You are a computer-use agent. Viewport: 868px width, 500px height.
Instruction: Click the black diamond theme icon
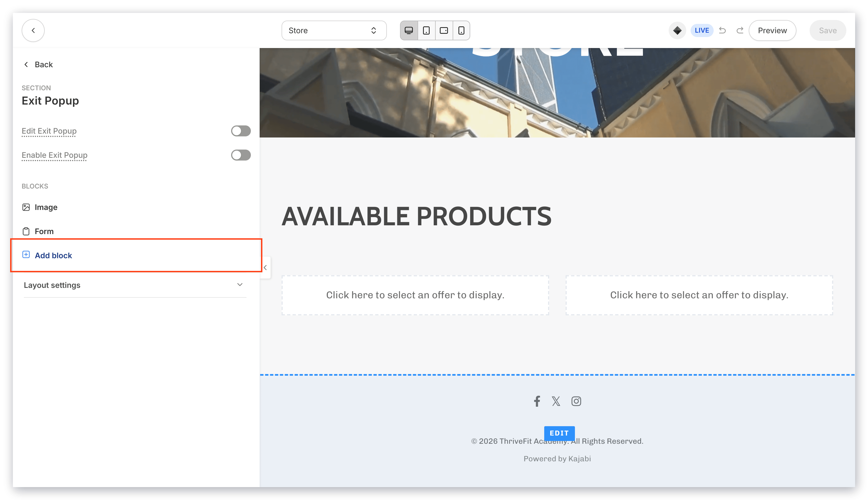[677, 30]
